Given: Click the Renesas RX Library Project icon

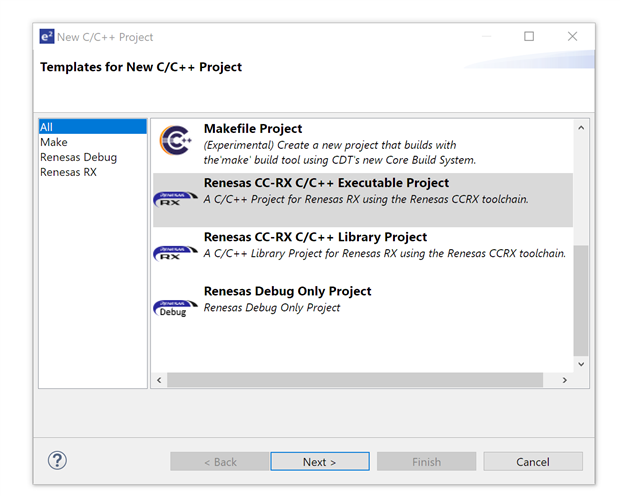Looking at the screenshot, I should pos(175,252).
